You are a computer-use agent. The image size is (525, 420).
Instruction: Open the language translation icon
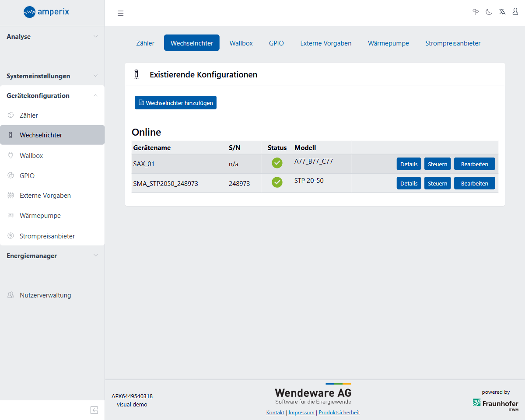[502, 12]
